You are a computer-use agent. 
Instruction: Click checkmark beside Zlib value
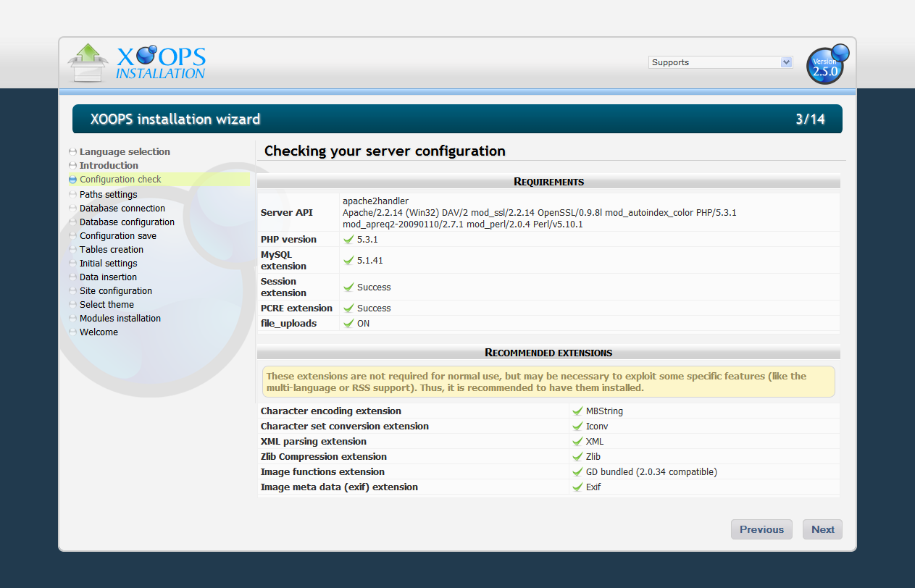(577, 457)
